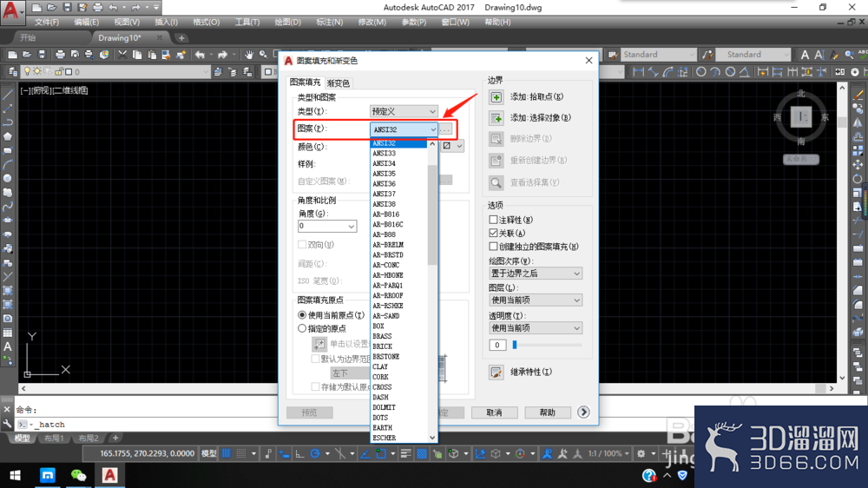Open the Draw (绘图) menu
This screenshot has width=868, height=488.
(288, 23)
